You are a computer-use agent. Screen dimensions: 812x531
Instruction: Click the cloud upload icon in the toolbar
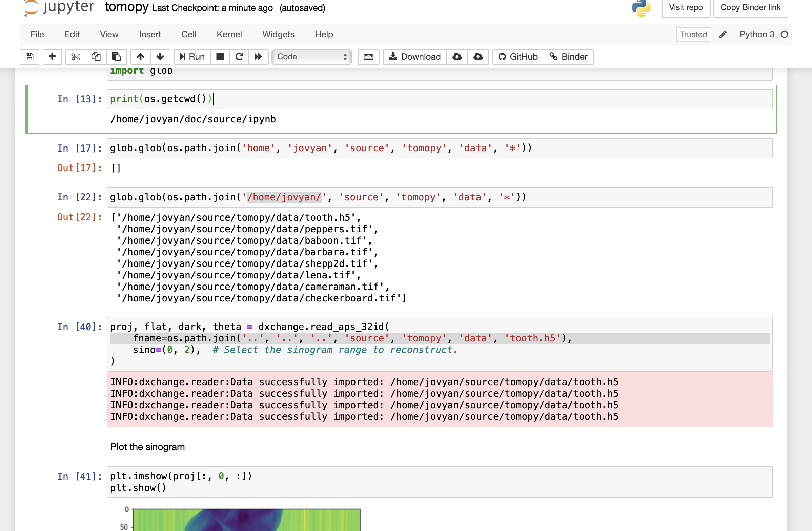pos(478,57)
